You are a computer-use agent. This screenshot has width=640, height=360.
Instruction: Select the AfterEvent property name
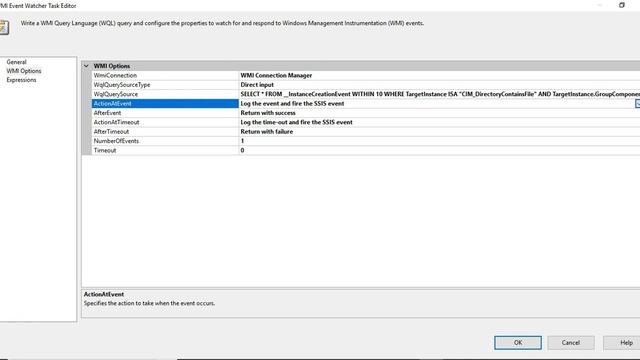pos(107,113)
